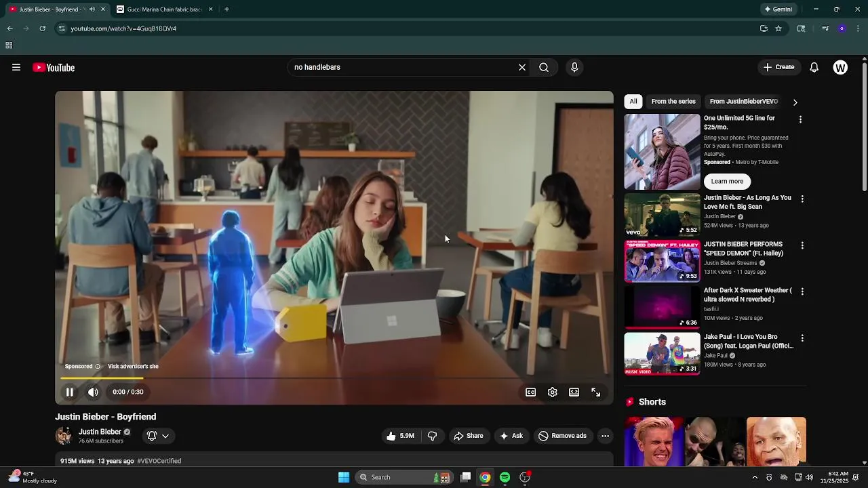Open weather widget on taskbar

pyautogui.click(x=31, y=477)
